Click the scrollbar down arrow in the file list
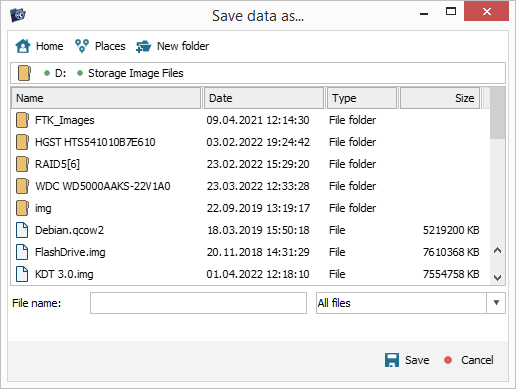 click(x=497, y=277)
